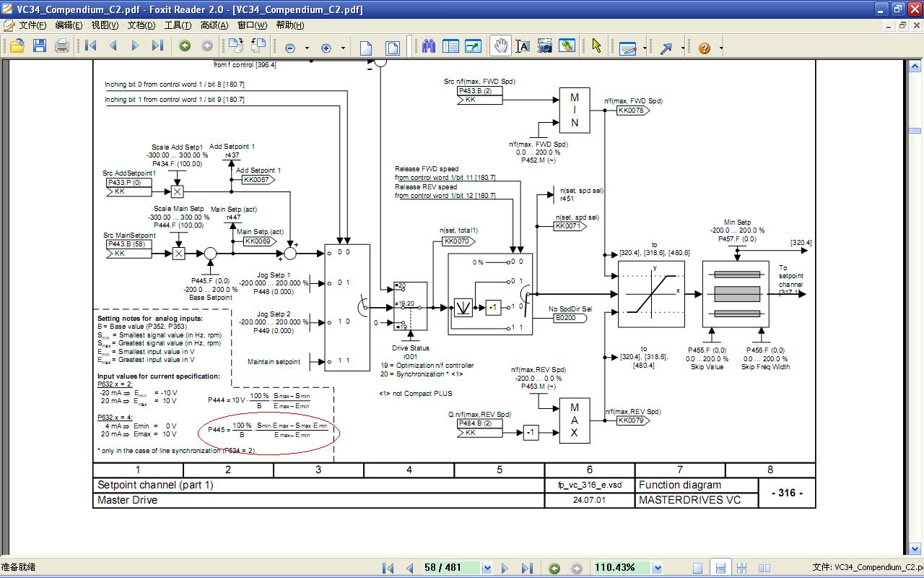Click the grey next view toolbar button

207,46
